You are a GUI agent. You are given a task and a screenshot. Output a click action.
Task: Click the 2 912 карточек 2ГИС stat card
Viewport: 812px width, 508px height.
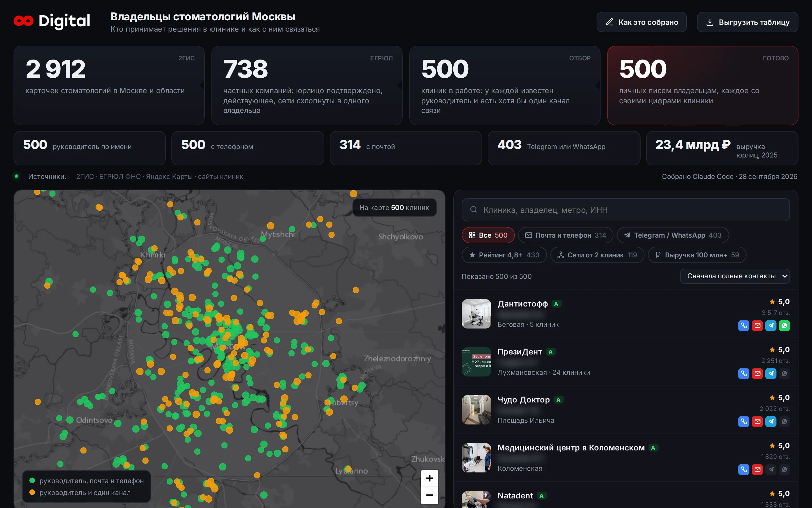pos(109,85)
